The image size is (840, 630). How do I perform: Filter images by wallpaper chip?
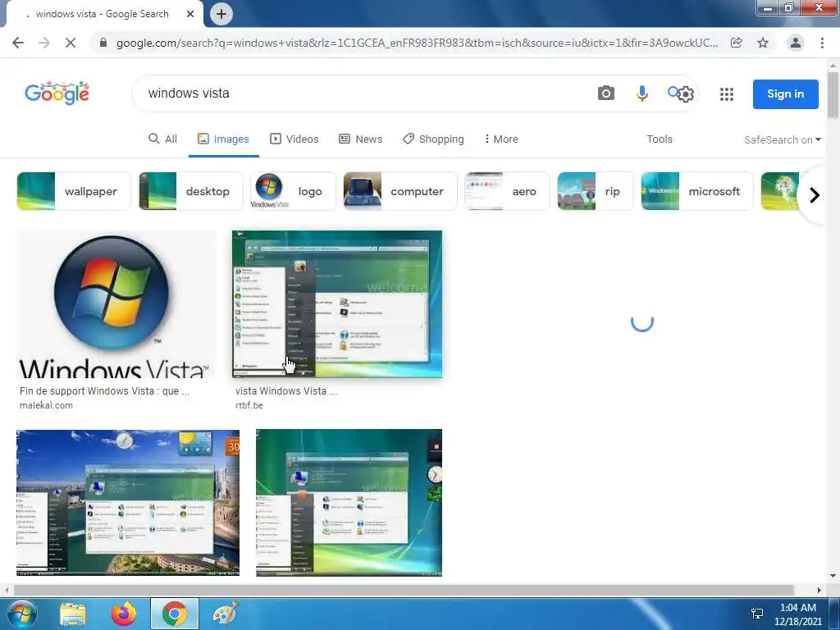pyautogui.click(x=73, y=191)
